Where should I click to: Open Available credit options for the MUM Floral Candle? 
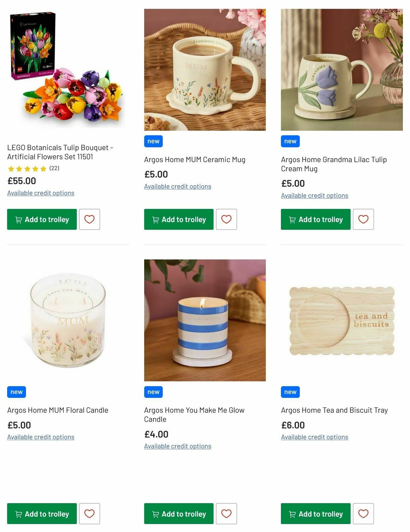[40, 437]
